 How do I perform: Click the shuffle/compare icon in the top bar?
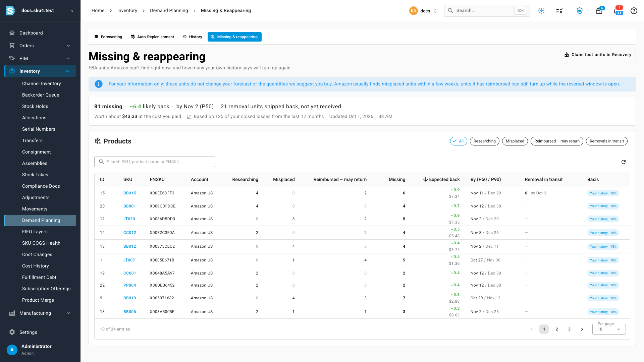click(x=559, y=11)
